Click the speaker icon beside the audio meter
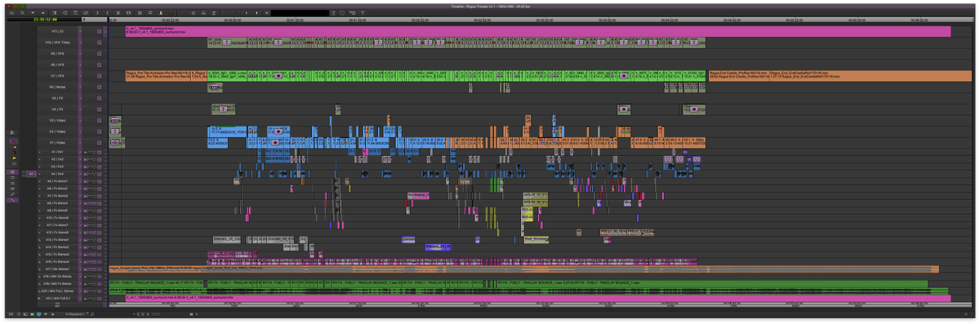980x324 pixels. [267, 12]
